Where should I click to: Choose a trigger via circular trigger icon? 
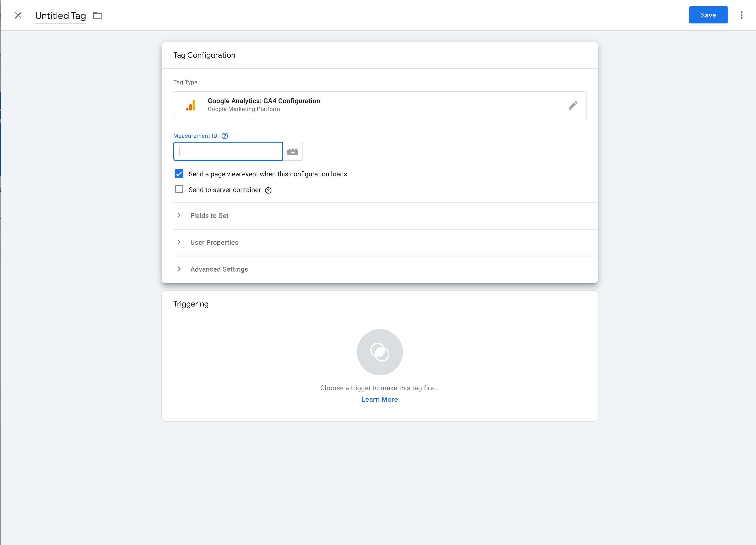pyautogui.click(x=380, y=352)
